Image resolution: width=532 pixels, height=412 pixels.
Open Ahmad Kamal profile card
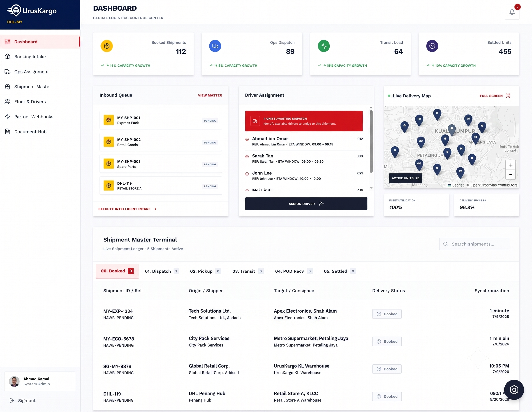[x=40, y=381]
